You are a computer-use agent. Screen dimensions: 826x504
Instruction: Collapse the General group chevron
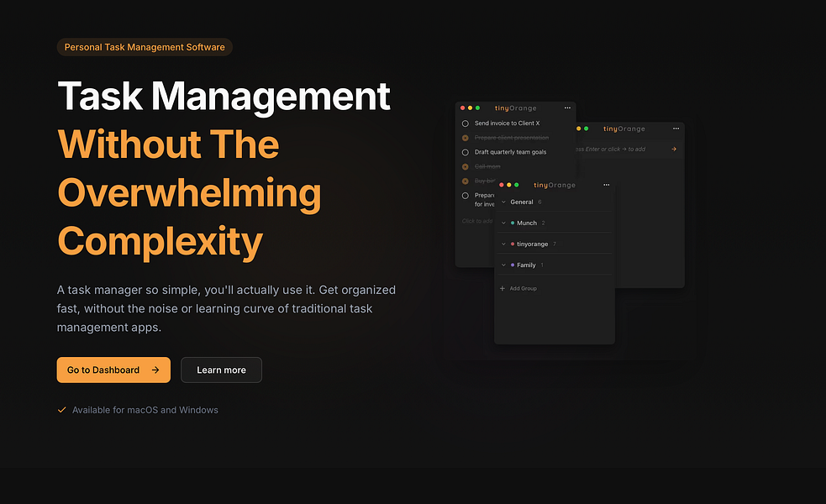tap(503, 202)
